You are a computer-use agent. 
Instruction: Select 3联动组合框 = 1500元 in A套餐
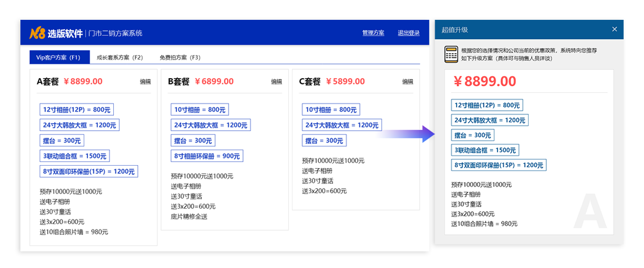[75, 156]
